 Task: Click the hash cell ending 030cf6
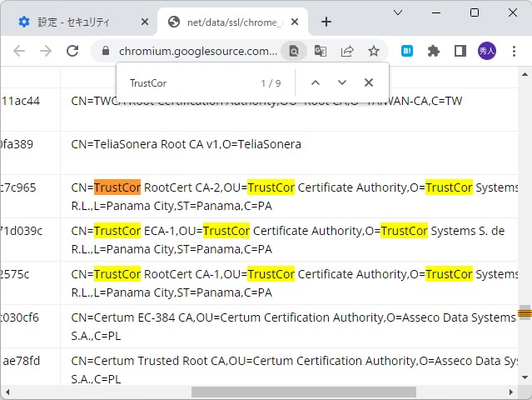(19, 317)
